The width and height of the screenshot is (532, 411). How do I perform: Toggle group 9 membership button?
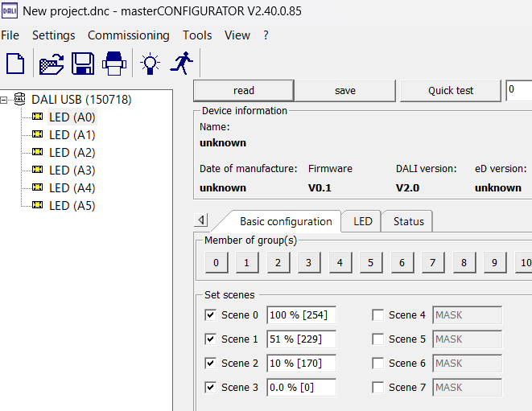pos(495,262)
